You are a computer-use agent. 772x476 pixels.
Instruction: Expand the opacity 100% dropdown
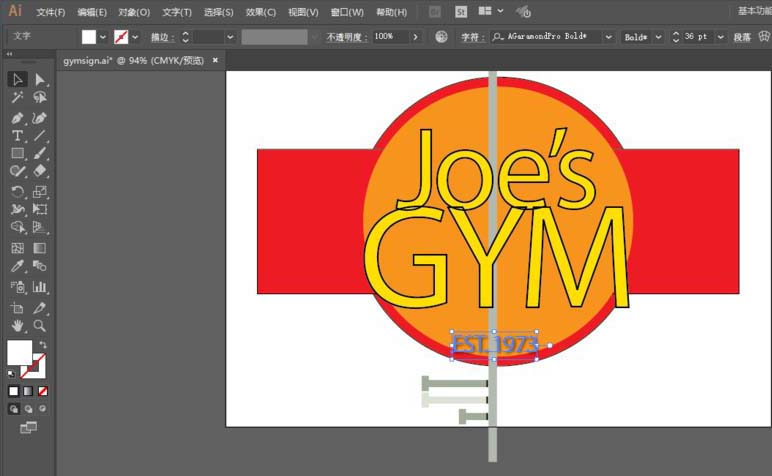click(x=415, y=37)
